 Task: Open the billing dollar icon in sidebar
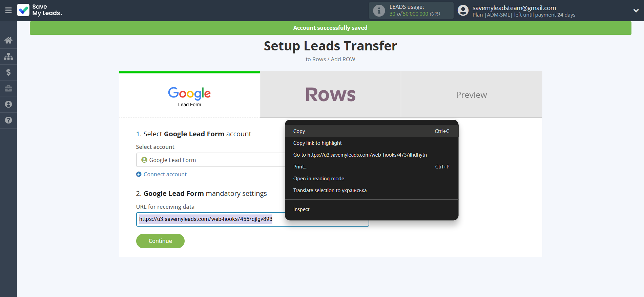[x=8, y=72]
